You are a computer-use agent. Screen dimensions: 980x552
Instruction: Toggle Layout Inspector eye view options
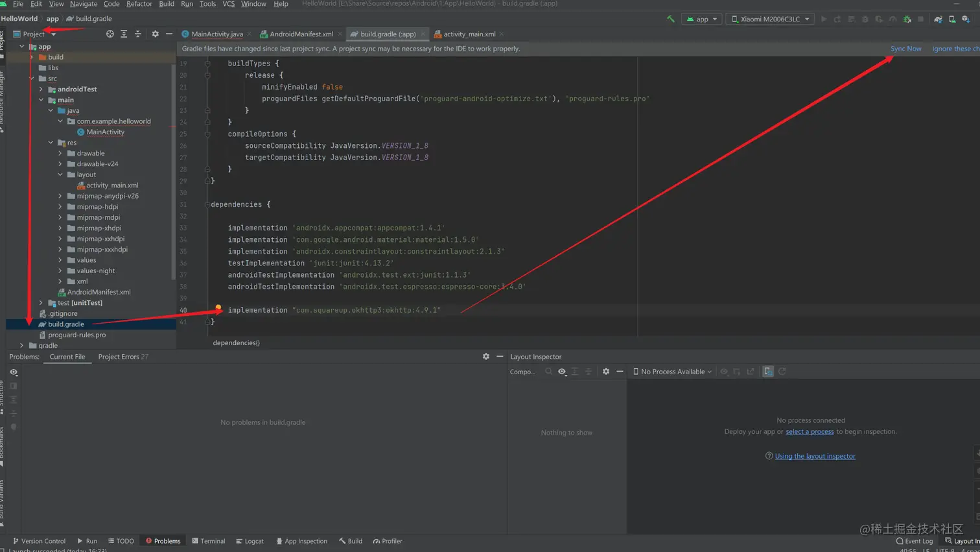click(x=562, y=372)
